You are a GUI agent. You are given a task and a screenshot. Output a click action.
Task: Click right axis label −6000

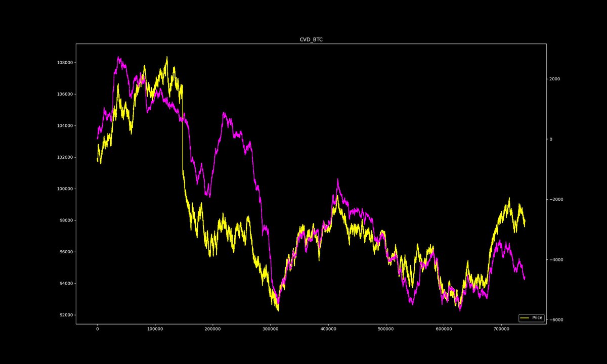pyautogui.click(x=557, y=320)
